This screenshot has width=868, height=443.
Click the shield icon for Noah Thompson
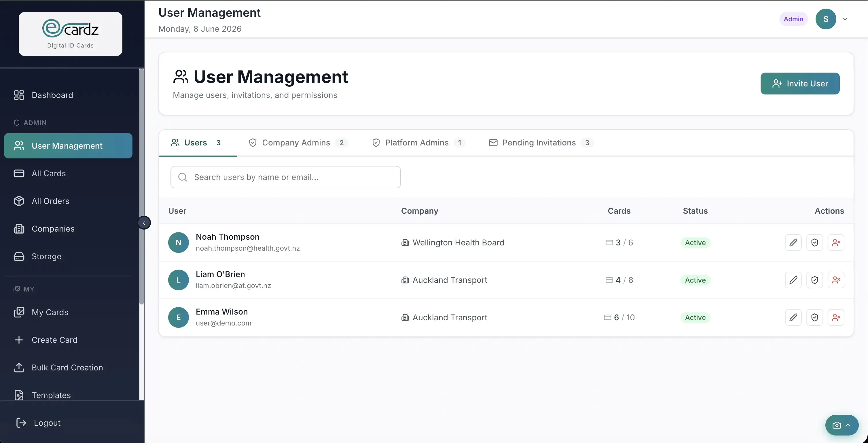coord(814,243)
